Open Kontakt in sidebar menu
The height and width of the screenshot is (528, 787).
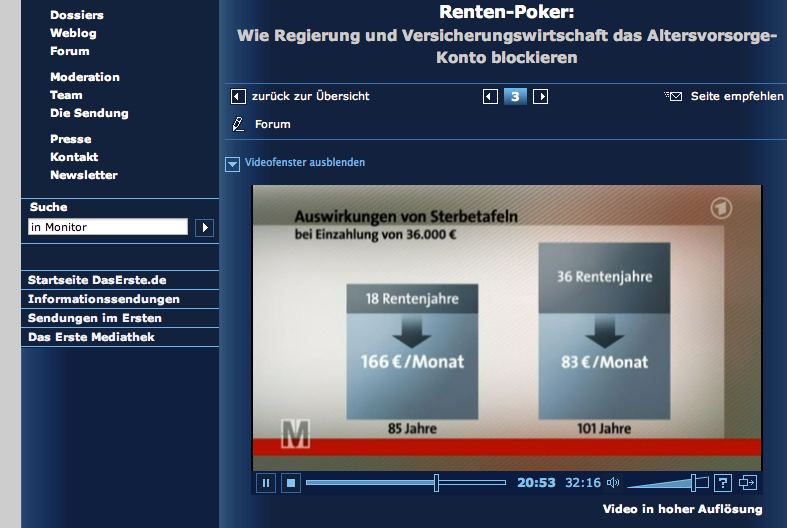74,157
